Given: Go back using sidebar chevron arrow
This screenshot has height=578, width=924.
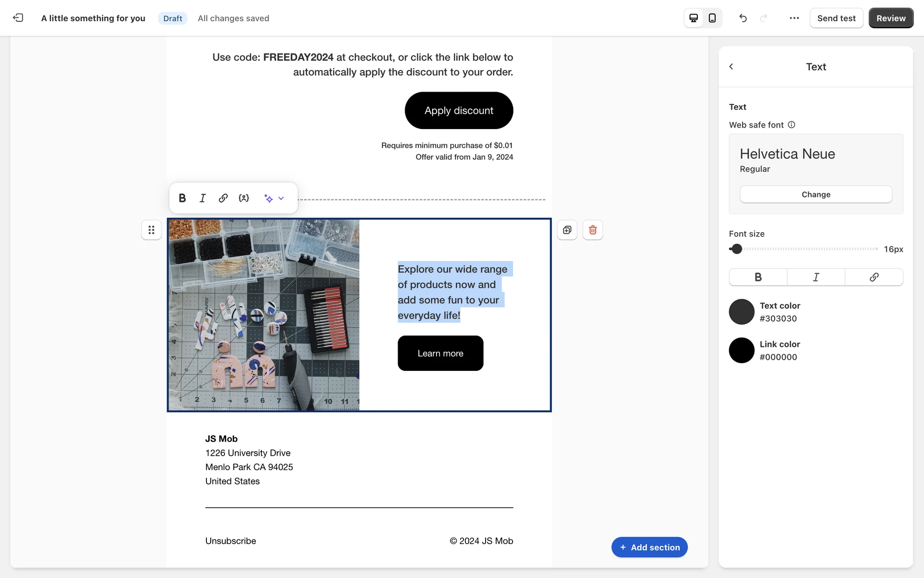Looking at the screenshot, I should [x=731, y=66].
